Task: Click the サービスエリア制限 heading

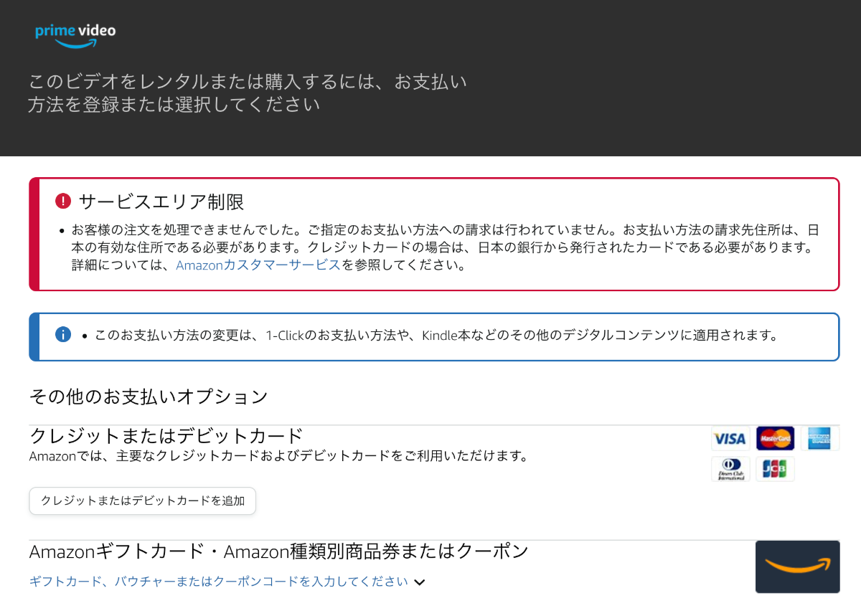Action: coord(161,202)
